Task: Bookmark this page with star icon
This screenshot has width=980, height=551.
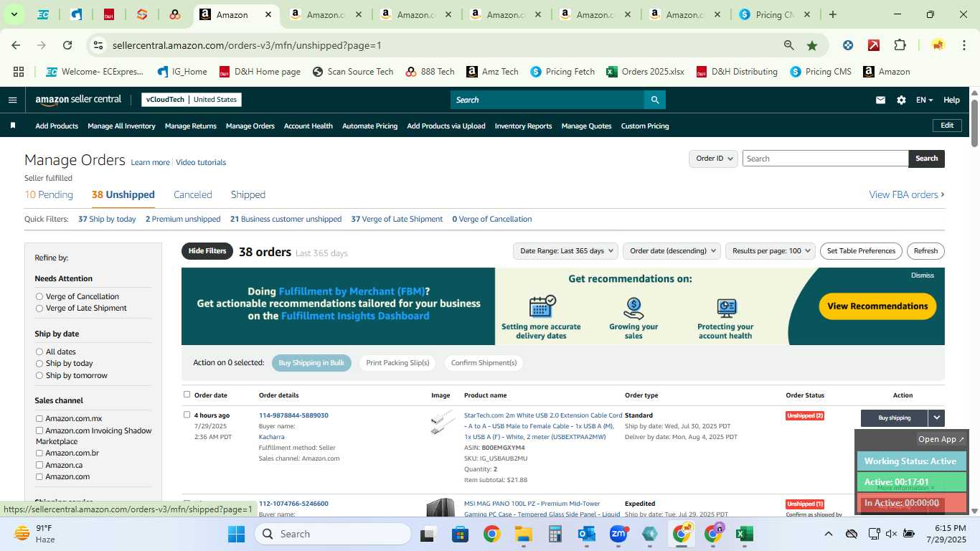Action: tap(812, 45)
